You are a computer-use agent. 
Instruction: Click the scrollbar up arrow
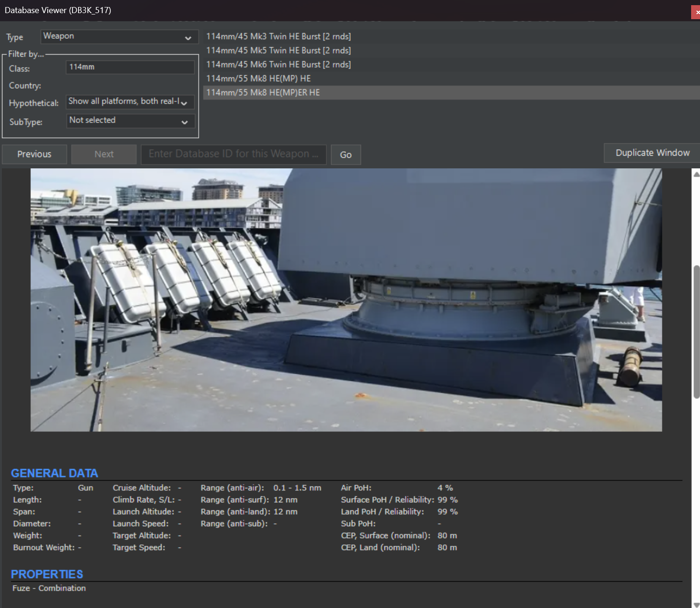pos(696,174)
